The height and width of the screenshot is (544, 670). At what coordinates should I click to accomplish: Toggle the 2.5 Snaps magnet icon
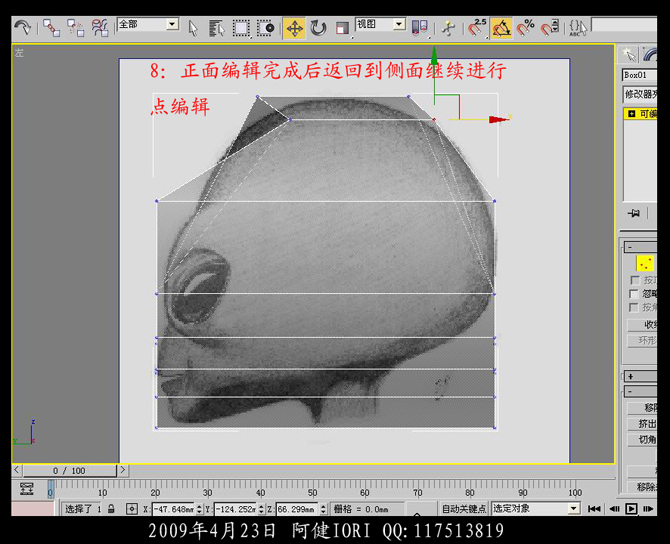pyautogui.click(x=477, y=28)
